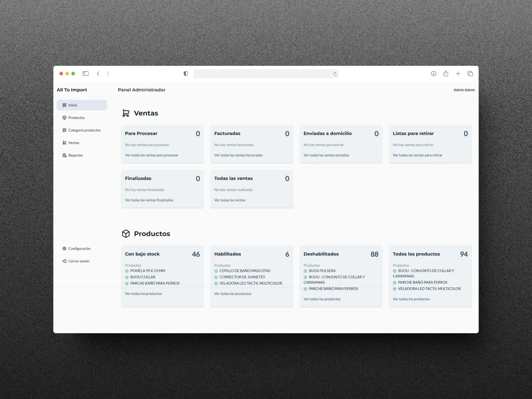Click Ver todas las ventas para procesar
Viewport: 532px width, 399px height.
tap(152, 155)
